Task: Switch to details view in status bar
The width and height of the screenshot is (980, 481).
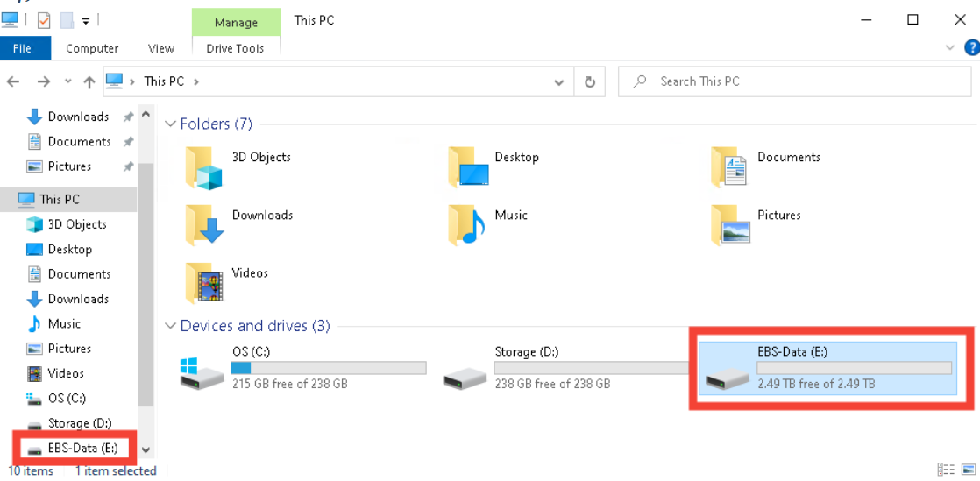Action: 946,470
